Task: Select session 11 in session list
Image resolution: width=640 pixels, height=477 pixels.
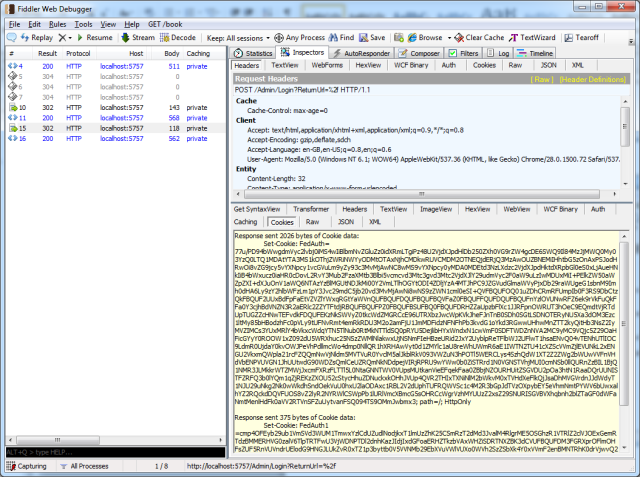Action: pos(115,118)
